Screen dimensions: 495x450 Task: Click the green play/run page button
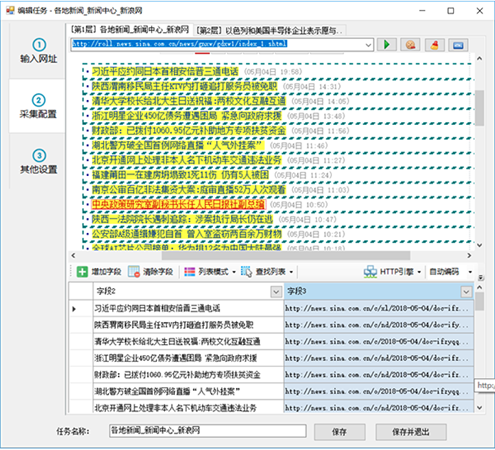pyautogui.click(x=387, y=45)
